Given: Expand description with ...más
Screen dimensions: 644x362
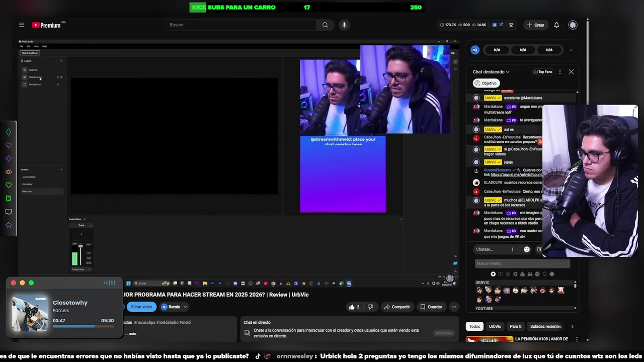Looking at the screenshot, I should pos(131,333).
